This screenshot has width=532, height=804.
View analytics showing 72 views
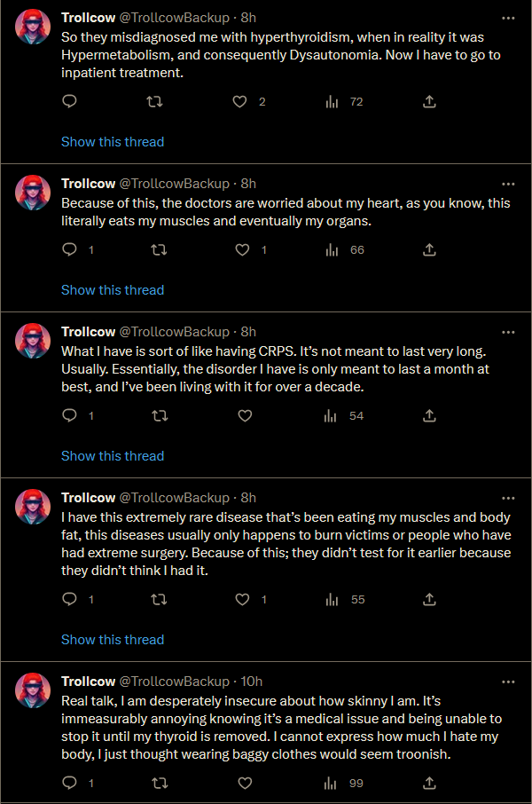(x=344, y=102)
